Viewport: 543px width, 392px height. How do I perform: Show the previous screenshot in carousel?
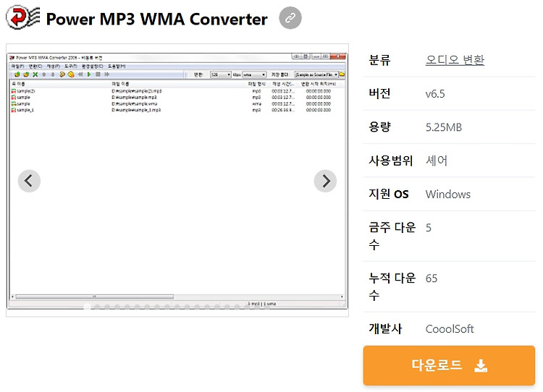(29, 181)
